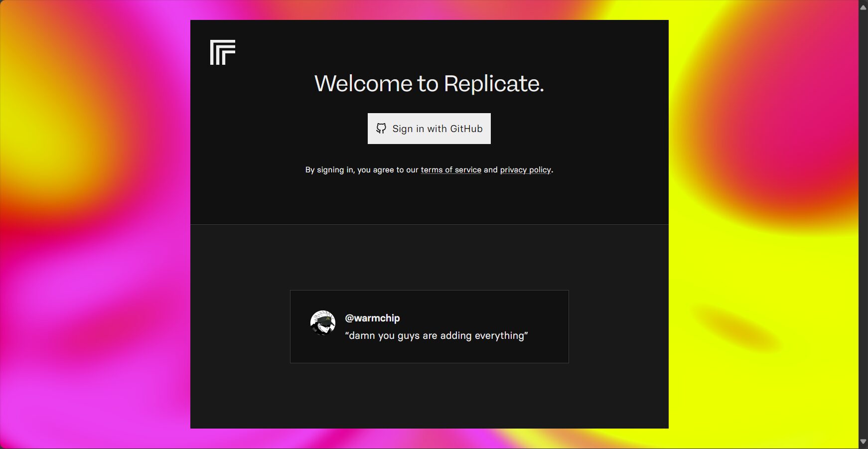Click the scrollbar down arrow

click(863, 442)
